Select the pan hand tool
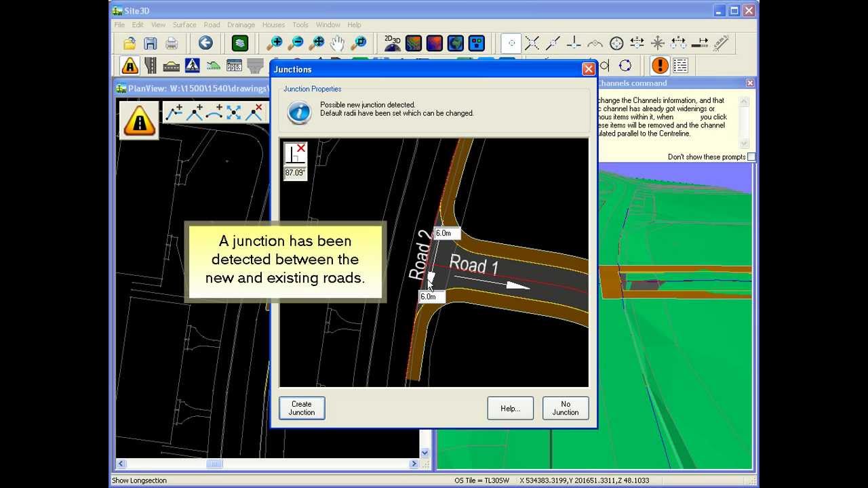Screen dimensions: 868x488 pyautogui.click(x=338, y=43)
